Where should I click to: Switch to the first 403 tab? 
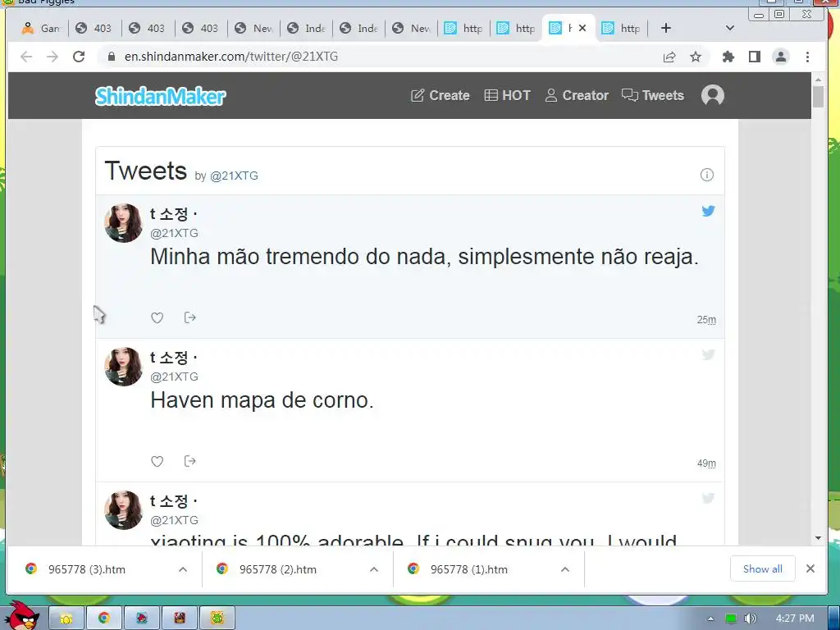pos(95,28)
